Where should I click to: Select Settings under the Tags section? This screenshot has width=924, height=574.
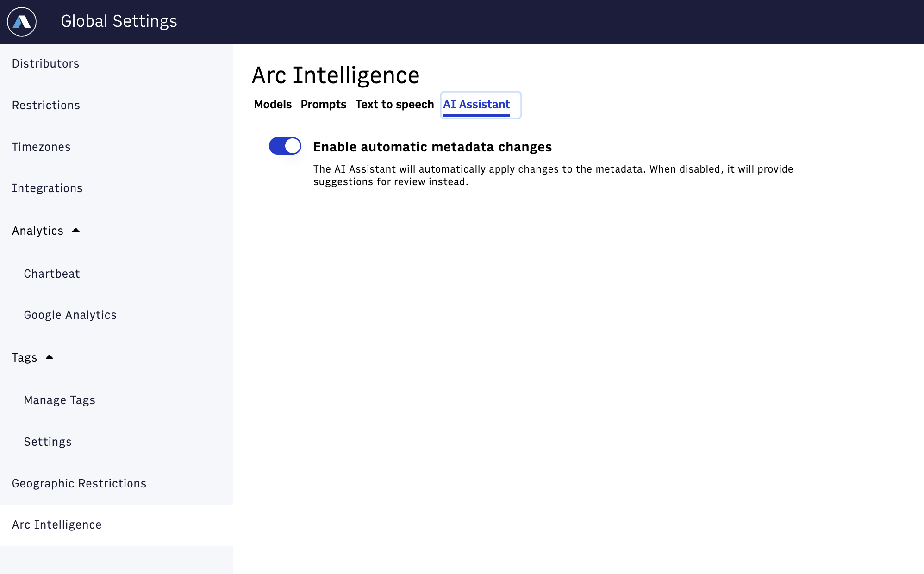(x=48, y=442)
